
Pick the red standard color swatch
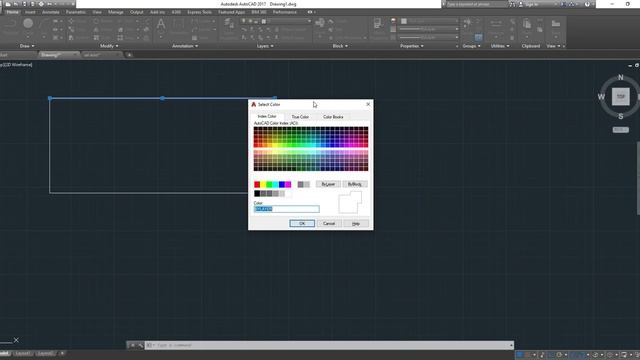point(257,184)
